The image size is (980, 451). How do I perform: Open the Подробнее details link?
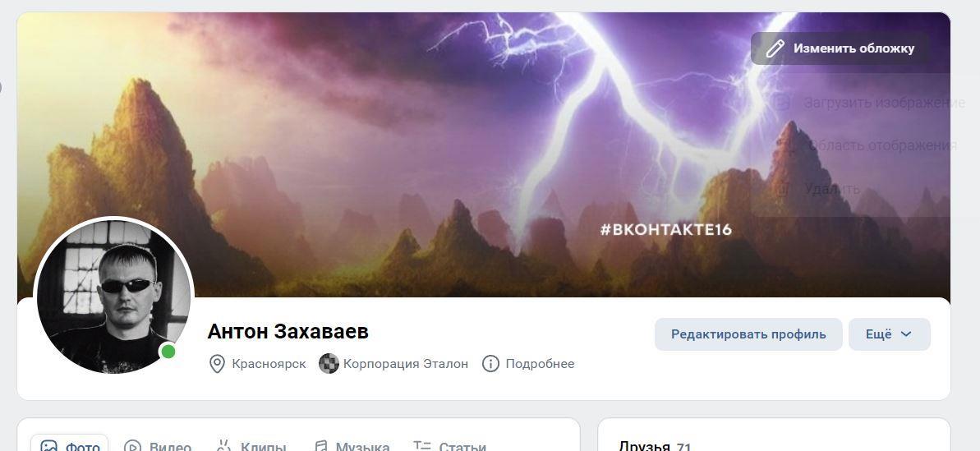click(x=540, y=364)
